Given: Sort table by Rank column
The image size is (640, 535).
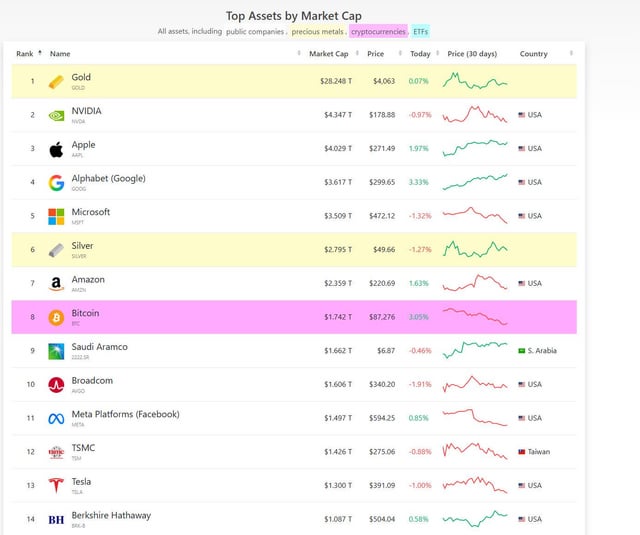Looking at the screenshot, I should tap(29, 54).
